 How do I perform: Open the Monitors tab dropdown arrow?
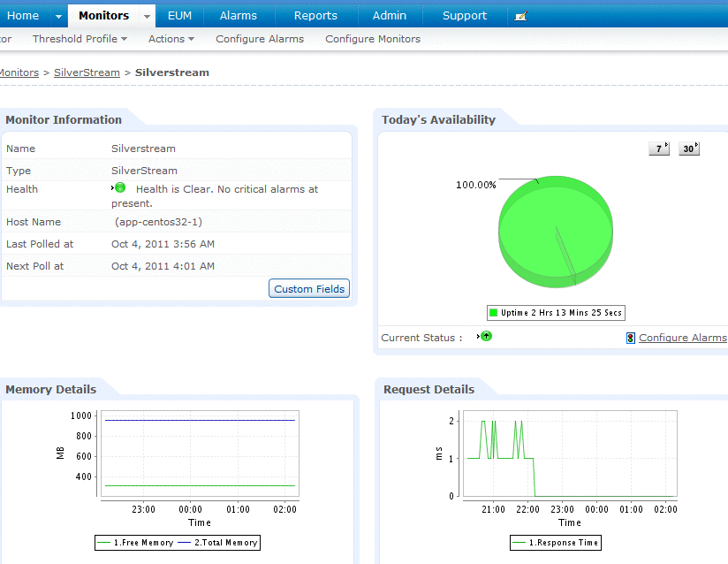coord(145,15)
